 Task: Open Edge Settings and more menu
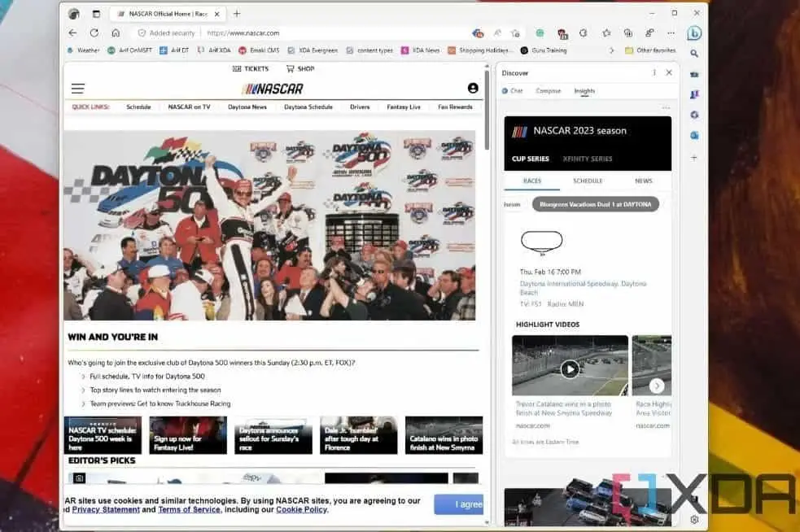(671, 33)
